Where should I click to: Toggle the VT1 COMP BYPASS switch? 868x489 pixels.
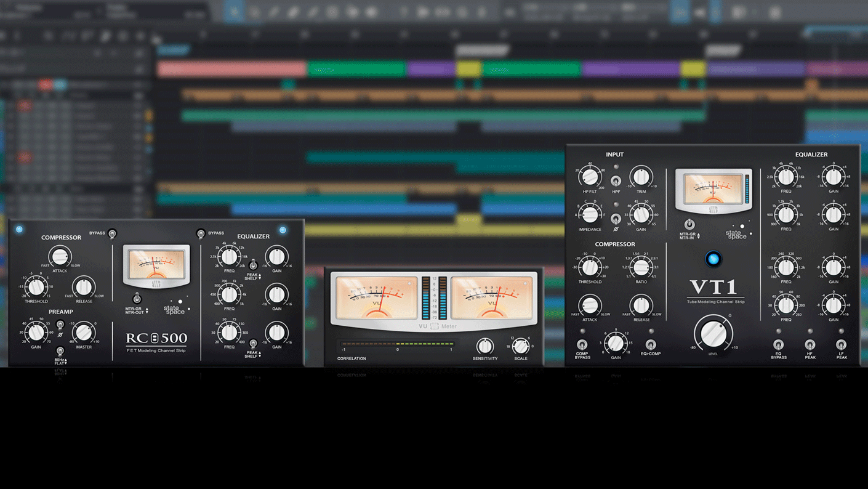click(582, 345)
